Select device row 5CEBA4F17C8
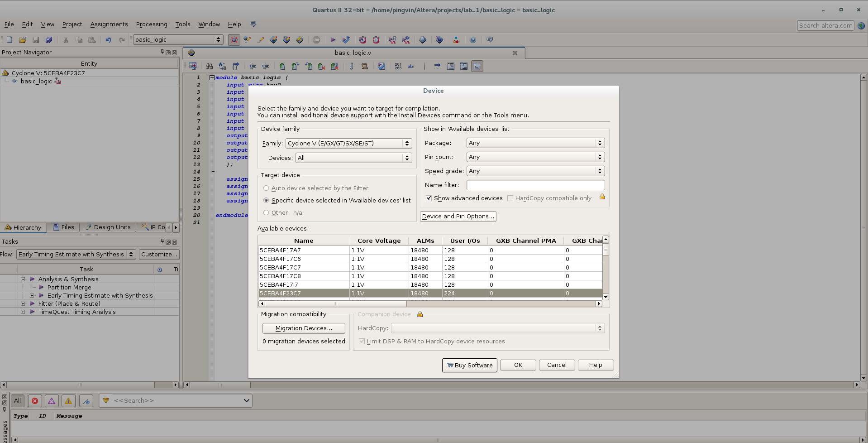Screen dimensions: 868x443 coord(430,276)
